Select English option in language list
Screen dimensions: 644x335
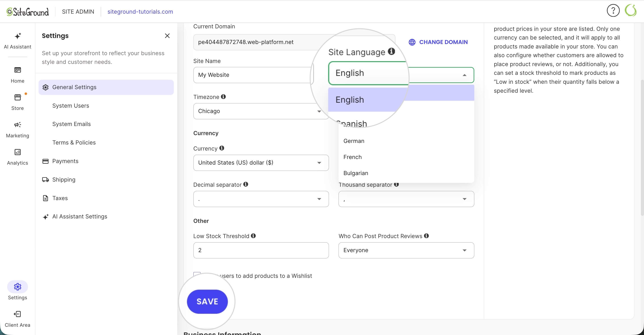401,99
